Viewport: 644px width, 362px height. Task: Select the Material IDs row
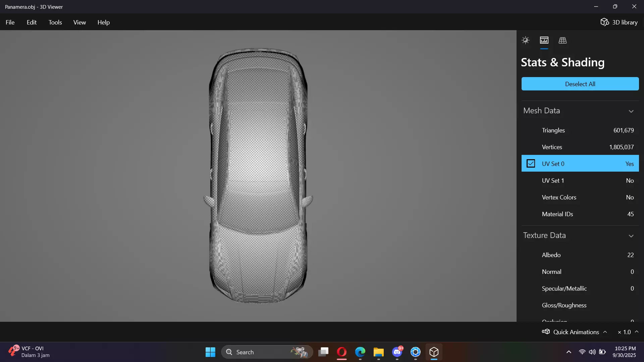tap(580, 214)
